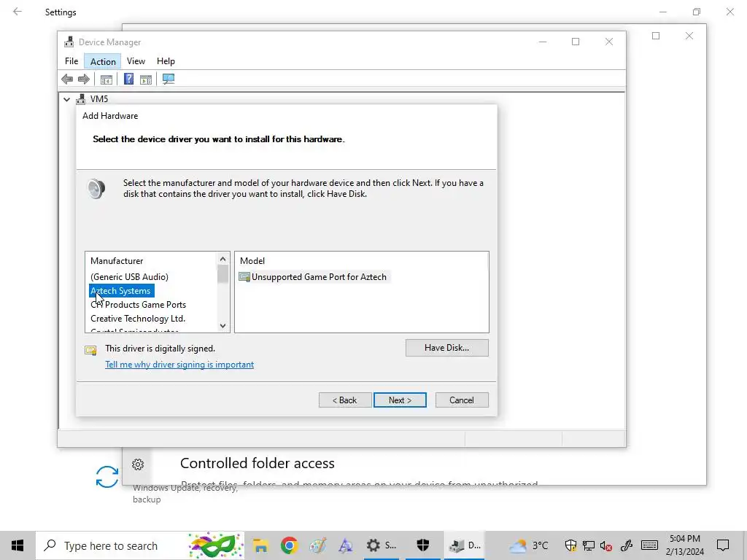Click the network tray icon
Screen dimensions: 747x560
(589, 545)
